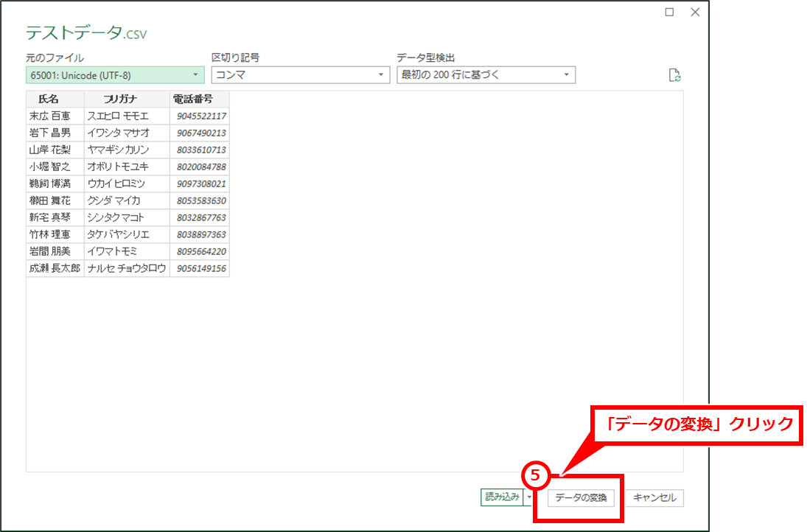Viewport: 807px width, 532px height.
Task: Click the cell 櫛田 舞花
Action: pos(55,201)
